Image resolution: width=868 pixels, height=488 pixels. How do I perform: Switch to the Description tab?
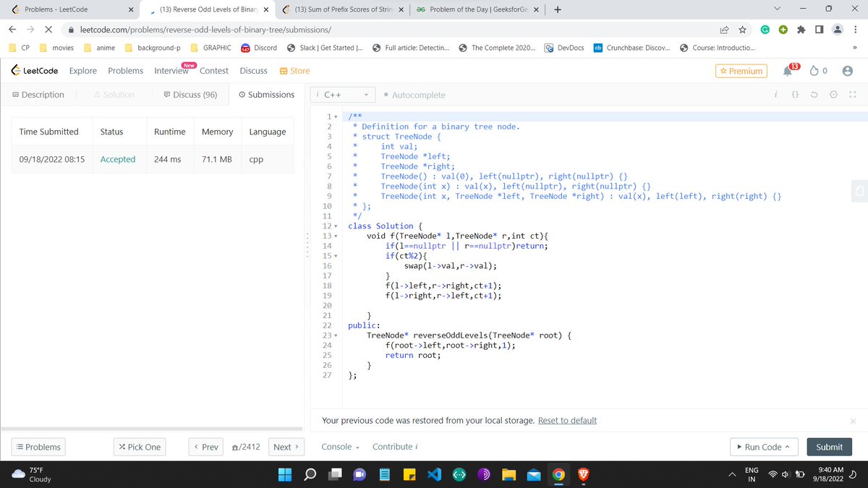(38, 95)
